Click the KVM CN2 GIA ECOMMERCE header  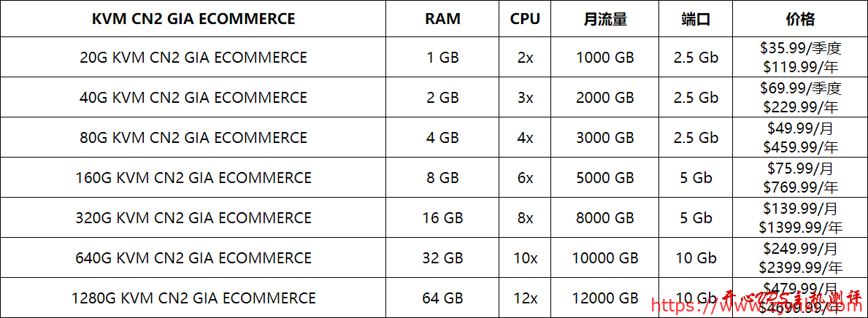click(x=193, y=19)
